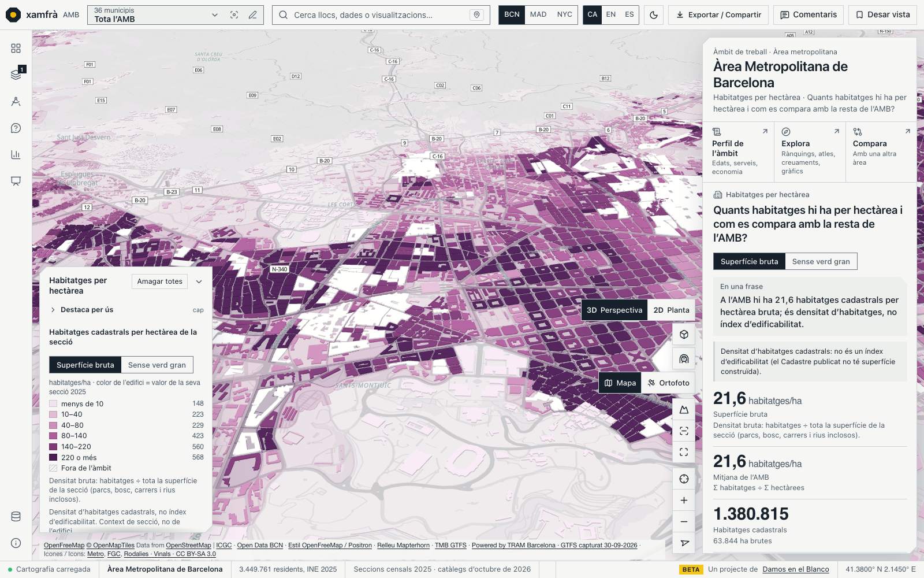Switch basemap to Ortofoto

click(668, 383)
